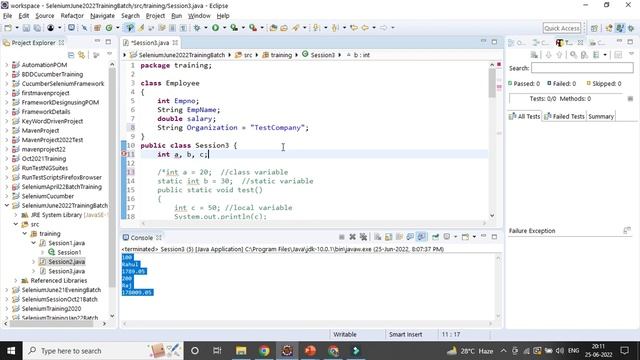Click the compare icon beside Failure Exception

click(627, 231)
